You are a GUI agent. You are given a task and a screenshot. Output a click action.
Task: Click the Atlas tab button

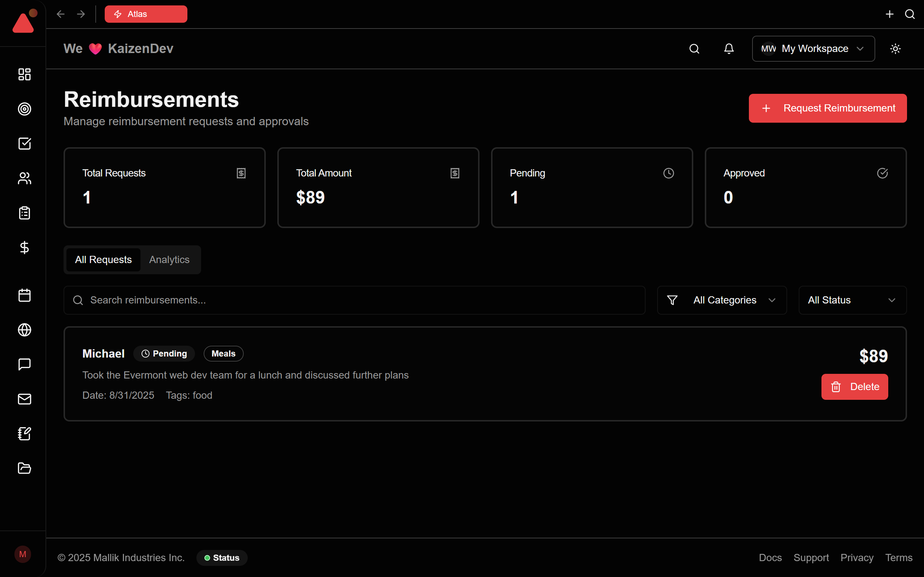(146, 14)
